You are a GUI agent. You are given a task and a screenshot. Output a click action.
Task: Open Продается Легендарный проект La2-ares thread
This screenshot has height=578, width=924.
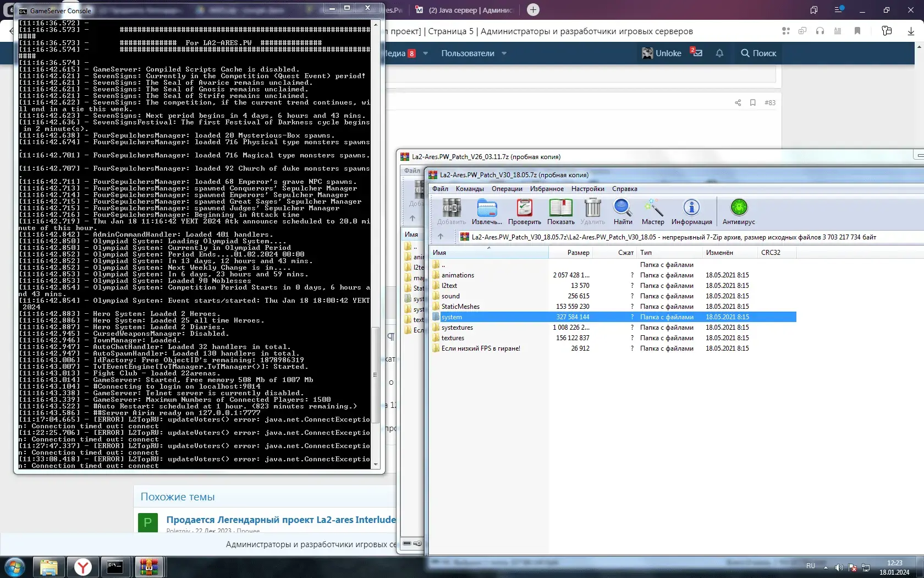coord(281,520)
